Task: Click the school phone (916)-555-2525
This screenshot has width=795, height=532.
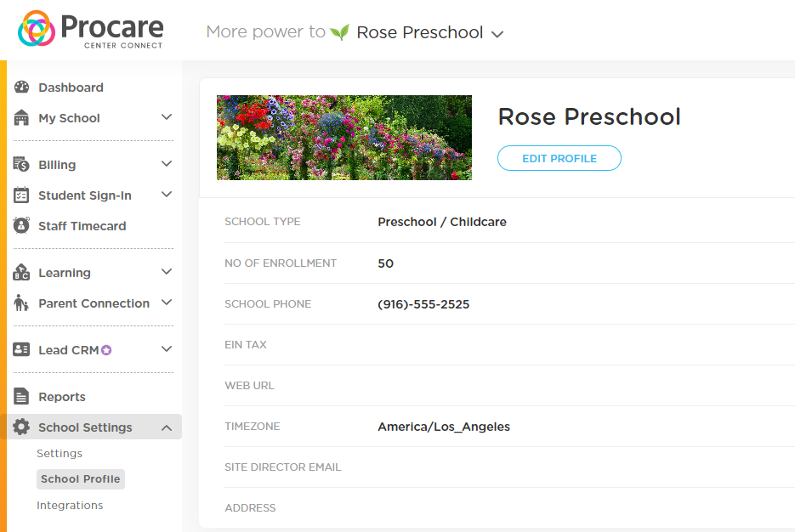Action: 423,304
